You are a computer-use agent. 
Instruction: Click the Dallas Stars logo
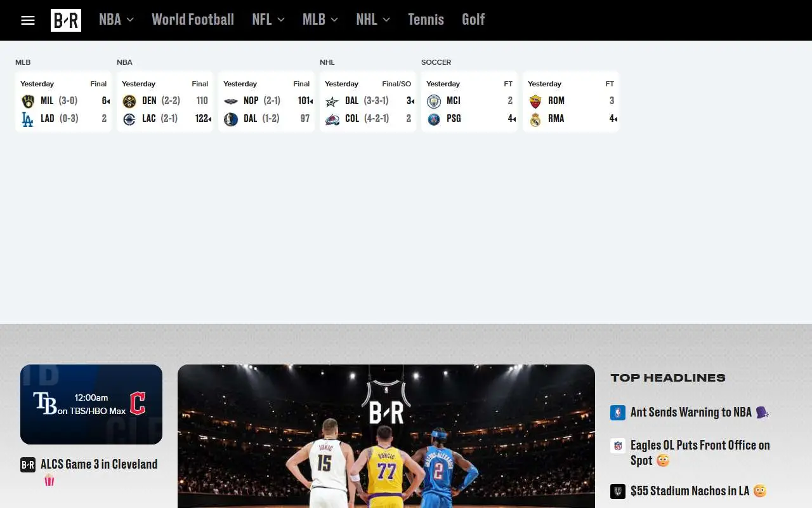click(x=332, y=101)
